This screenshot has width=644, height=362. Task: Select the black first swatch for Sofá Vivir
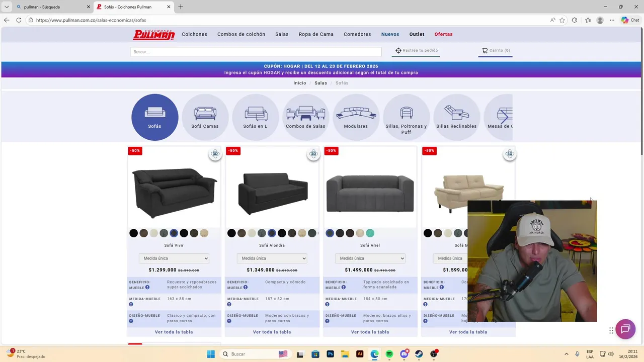(133, 233)
